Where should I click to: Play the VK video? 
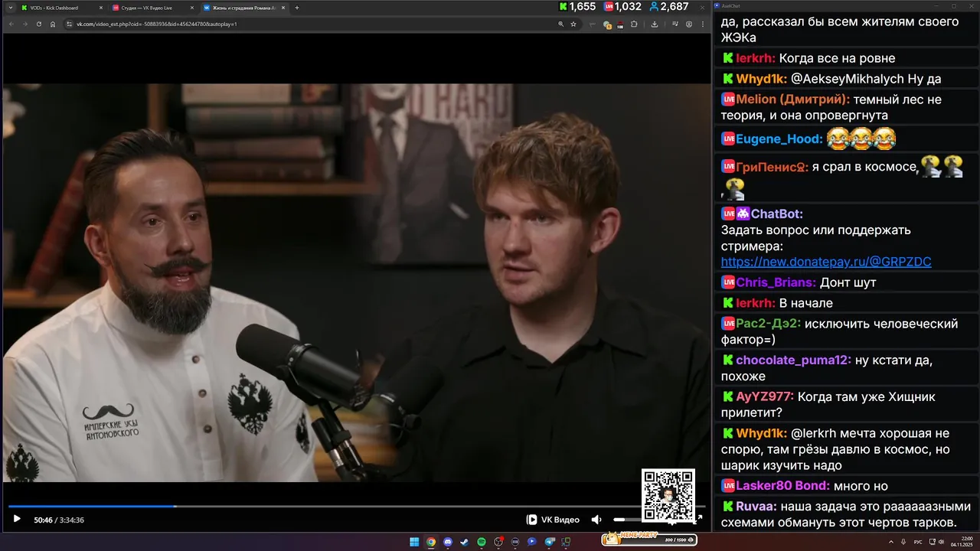point(17,520)
